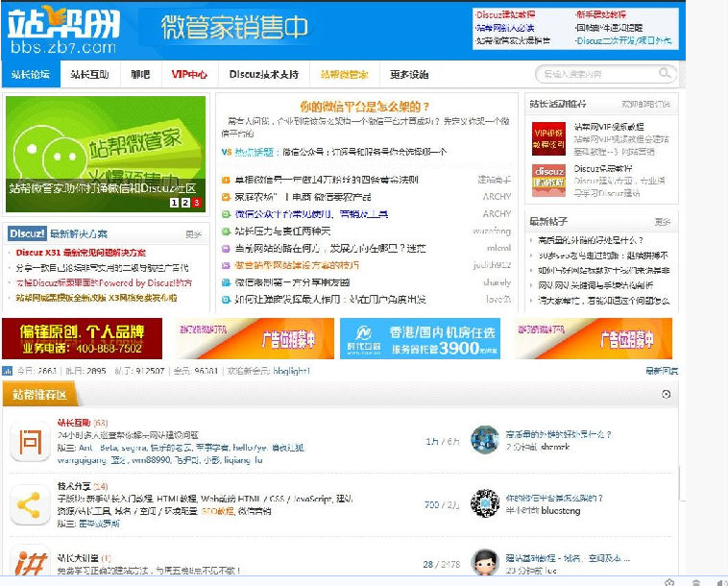Open new member bbglight's profile link
Viewport: 728px width, 586px height.
tap(292, 371)
